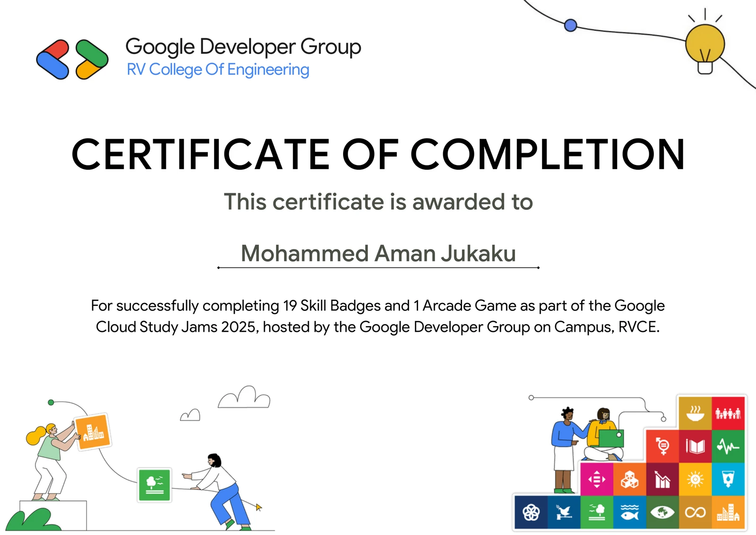Screen dimensions: 756x535
Task: Click the gold infinity loop tile
Action: click(695, 512)
